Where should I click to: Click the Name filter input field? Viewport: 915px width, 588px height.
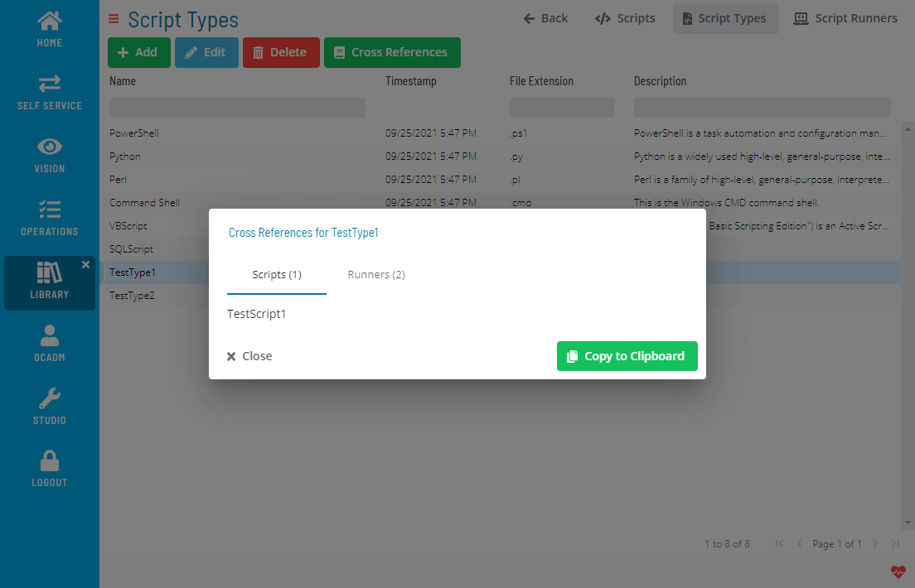236,107
